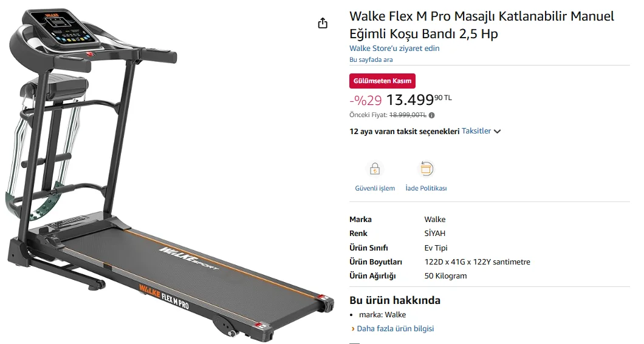
Task: Open the Taksitler installment options link
Action: 476,131
